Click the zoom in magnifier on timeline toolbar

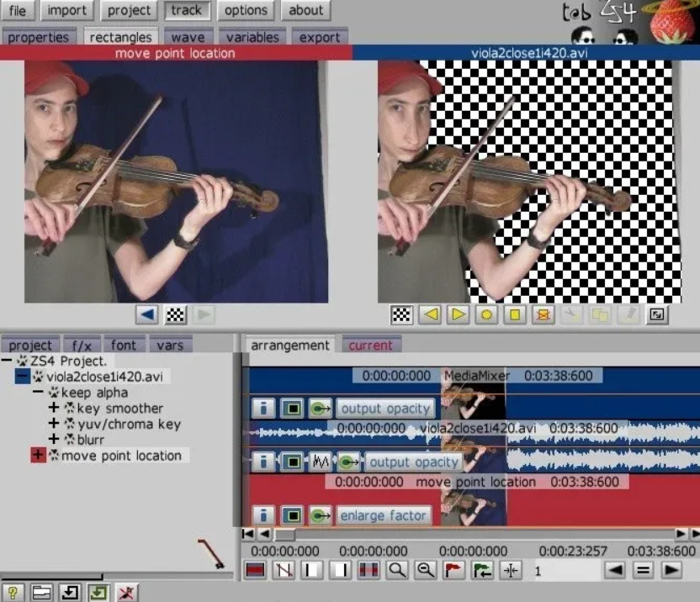click(x=397, y=570)
